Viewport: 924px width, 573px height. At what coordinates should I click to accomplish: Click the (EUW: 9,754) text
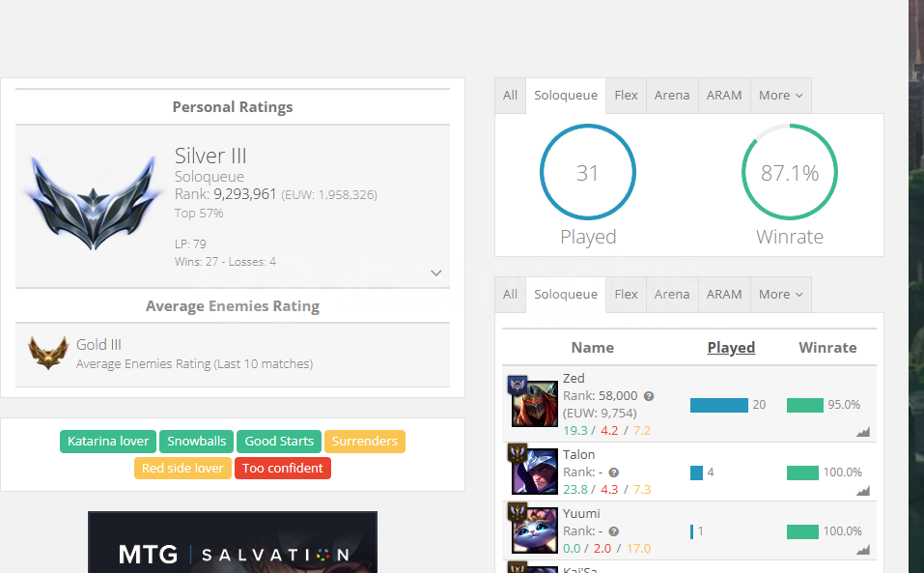click(600, 414)
